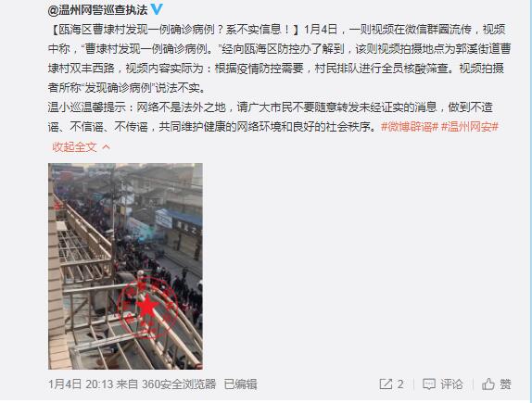Click the bracketed headline about 曹埭村

(175, 30)
